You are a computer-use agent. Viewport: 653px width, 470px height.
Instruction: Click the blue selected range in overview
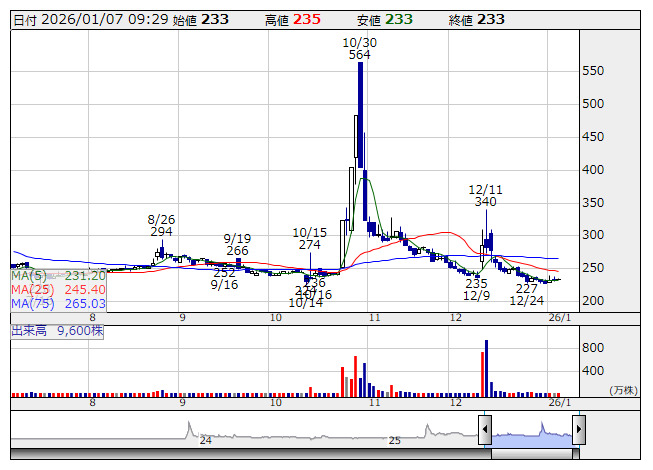pos(530,434)
